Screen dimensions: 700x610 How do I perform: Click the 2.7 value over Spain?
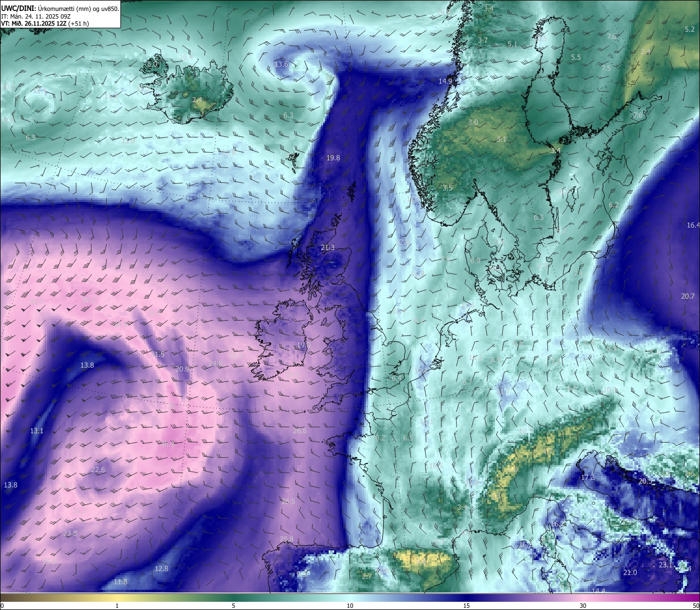[366, 576]
